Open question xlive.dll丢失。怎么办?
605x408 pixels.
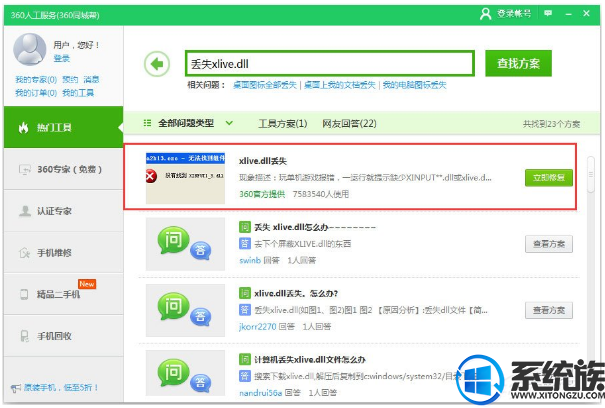click(296, 294)
